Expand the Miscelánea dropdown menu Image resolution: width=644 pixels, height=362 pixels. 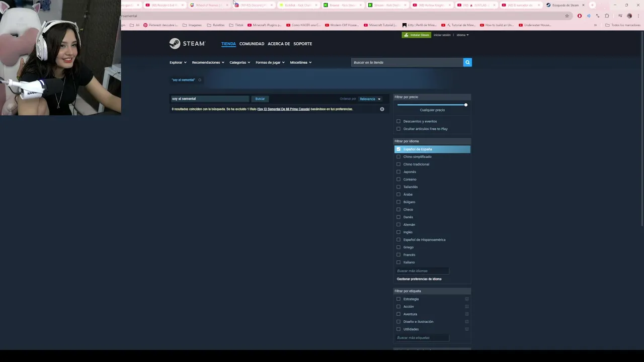tap(301, 62)
